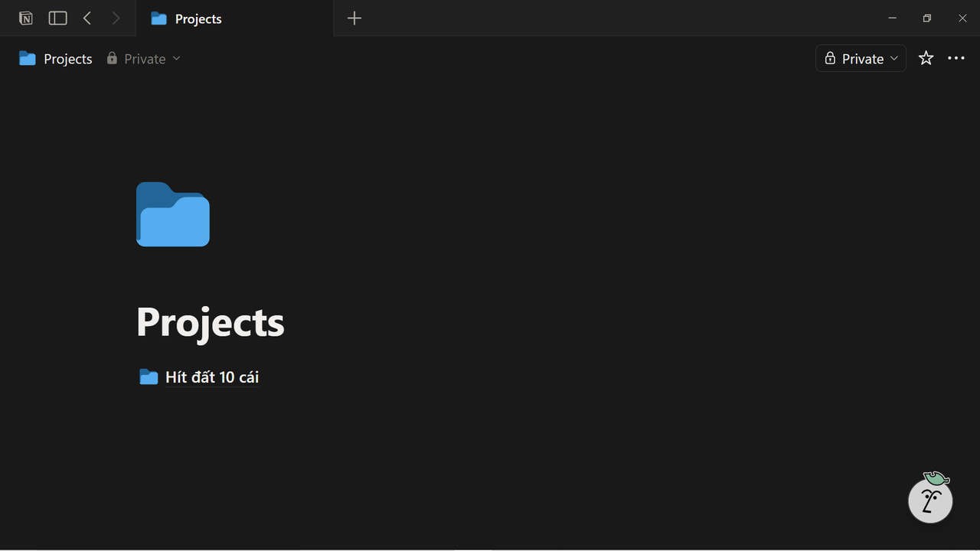
Task: Change the large folder page icon
Action: [173, 214]
